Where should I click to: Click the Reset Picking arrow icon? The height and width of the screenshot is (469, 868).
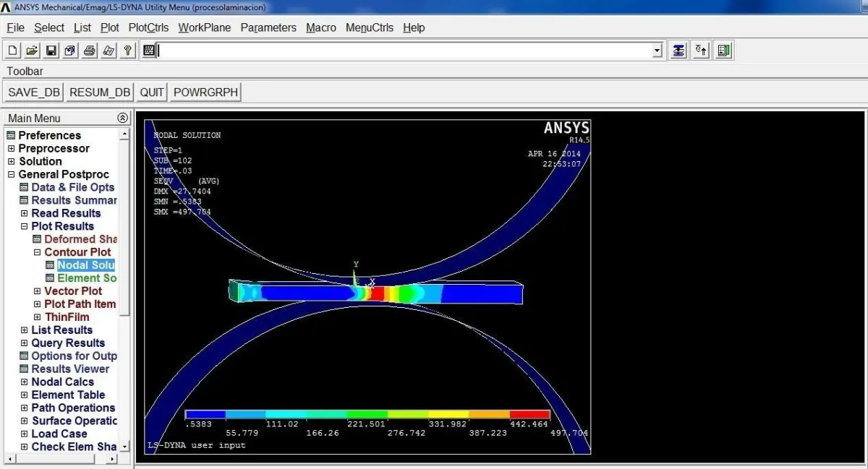[701, 51]
